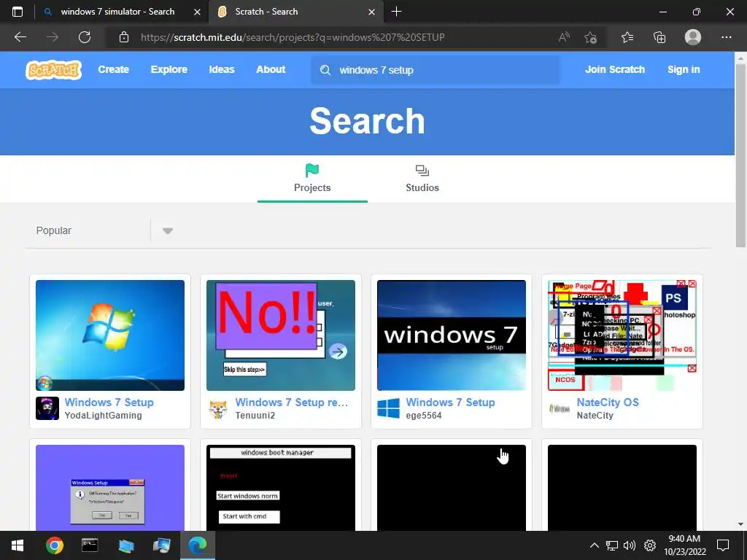Switch to the Studios tab
747x560 pixels.
422,179
